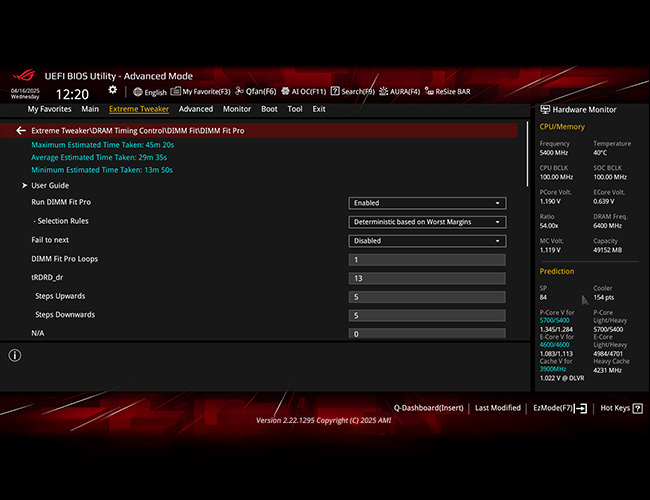Switch to the Main tab

tap(90, 109)
